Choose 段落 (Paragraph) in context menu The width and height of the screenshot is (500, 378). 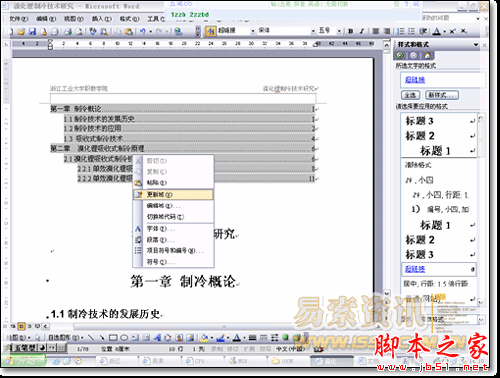click(x=173, y=240)
